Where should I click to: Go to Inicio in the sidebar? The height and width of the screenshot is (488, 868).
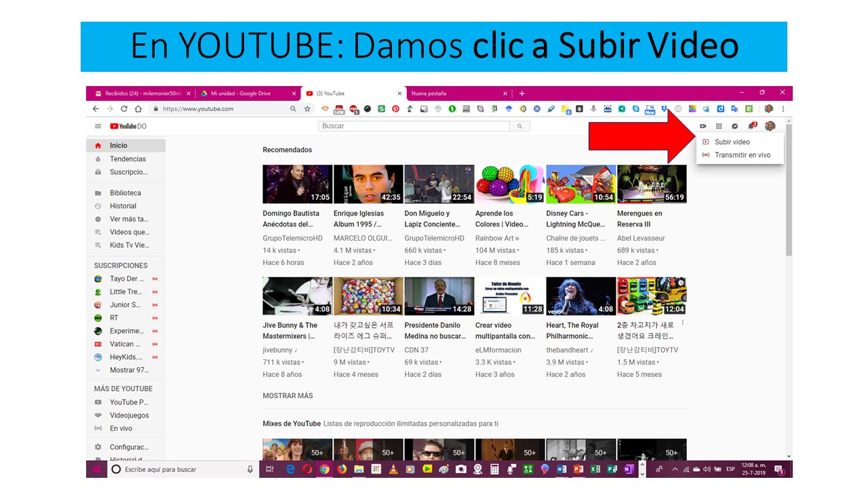click(x=125, y=146)
